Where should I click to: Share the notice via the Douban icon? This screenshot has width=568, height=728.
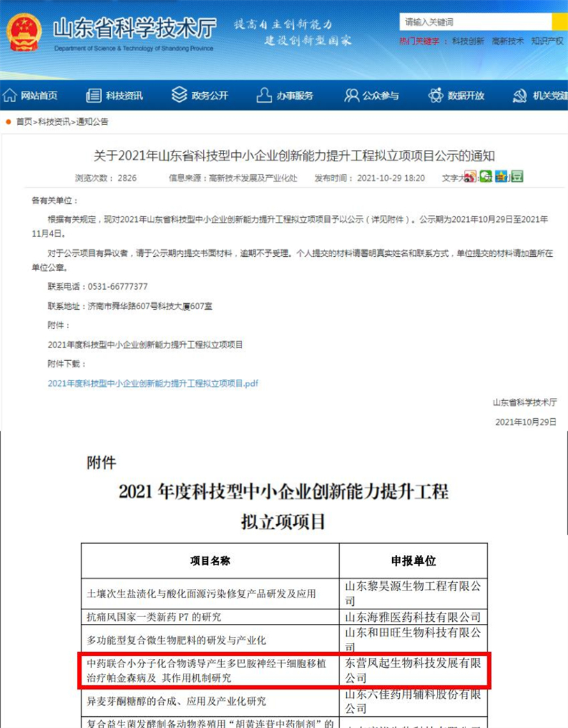(x=517, y=177)
